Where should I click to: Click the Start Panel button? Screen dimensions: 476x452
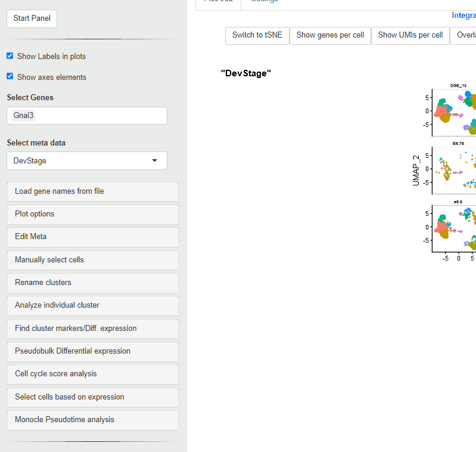pyautogui.click(x=32, y=18)
